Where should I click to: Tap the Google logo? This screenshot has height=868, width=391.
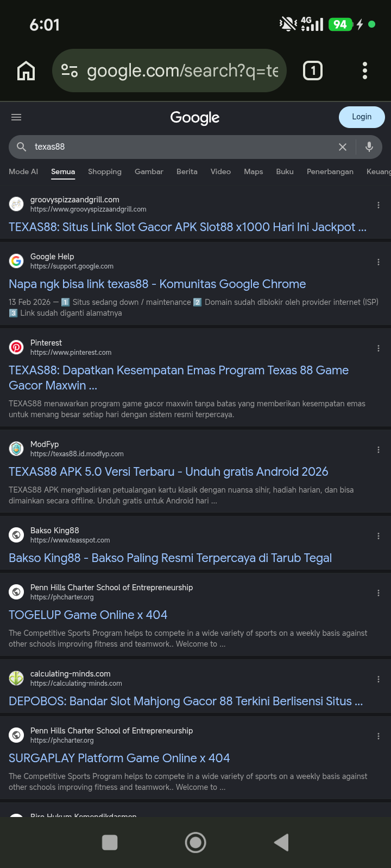(x=195, y=118)
